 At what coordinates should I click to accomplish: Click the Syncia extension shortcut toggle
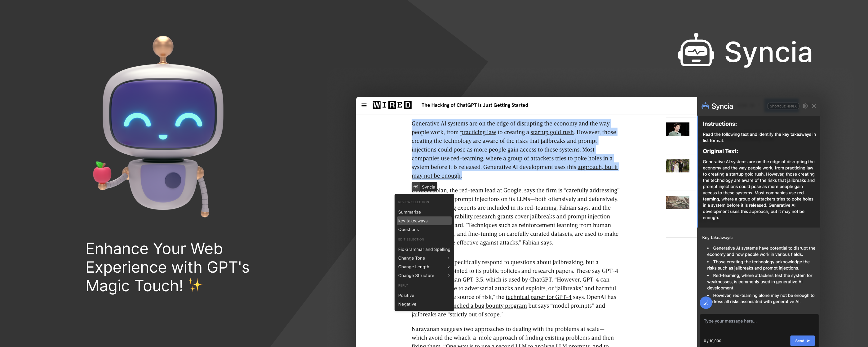783,106
